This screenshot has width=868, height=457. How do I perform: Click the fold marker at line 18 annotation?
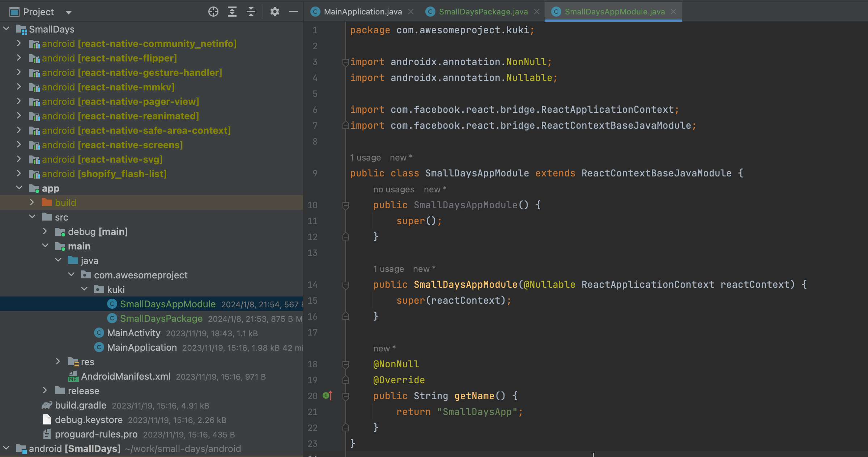[345, 364]
